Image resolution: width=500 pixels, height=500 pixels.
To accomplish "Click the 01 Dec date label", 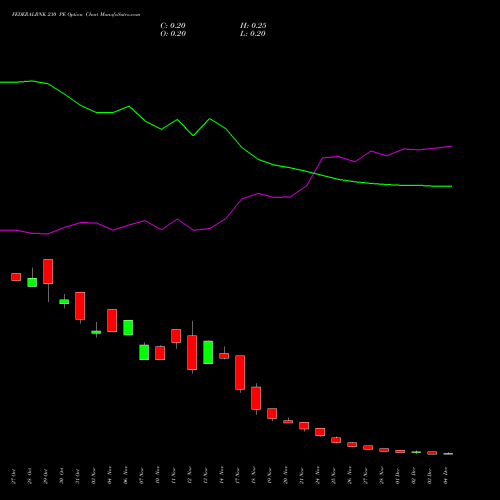I will click(398, 476).
